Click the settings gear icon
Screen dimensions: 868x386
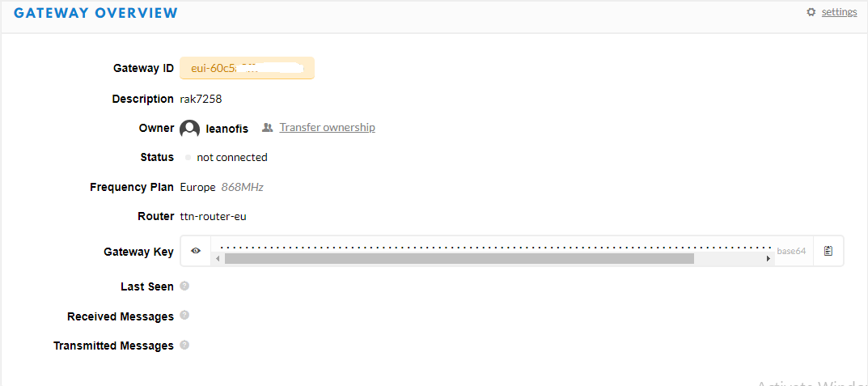[x=811, y=12]
